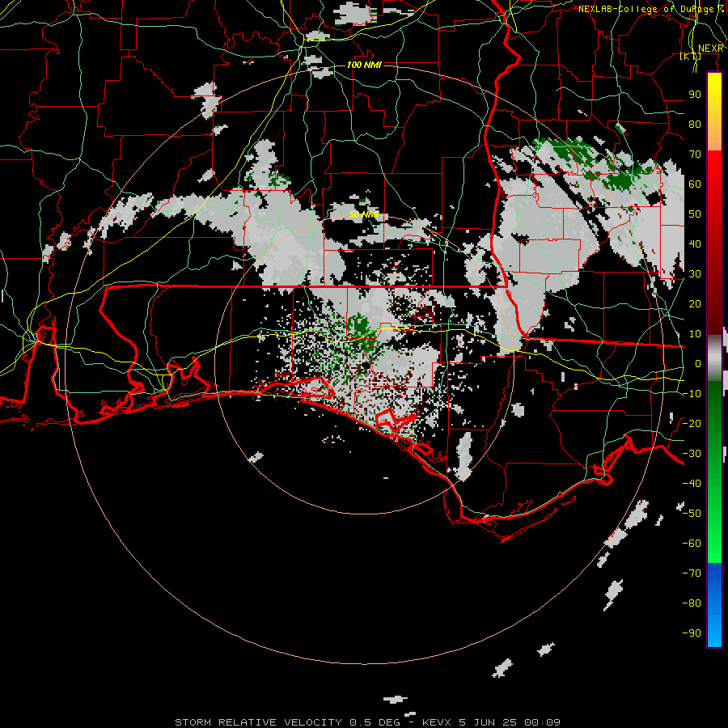728x728 pixels.
Task: Click the 50 NMI range ring label
Action: [x=364, y=214]
